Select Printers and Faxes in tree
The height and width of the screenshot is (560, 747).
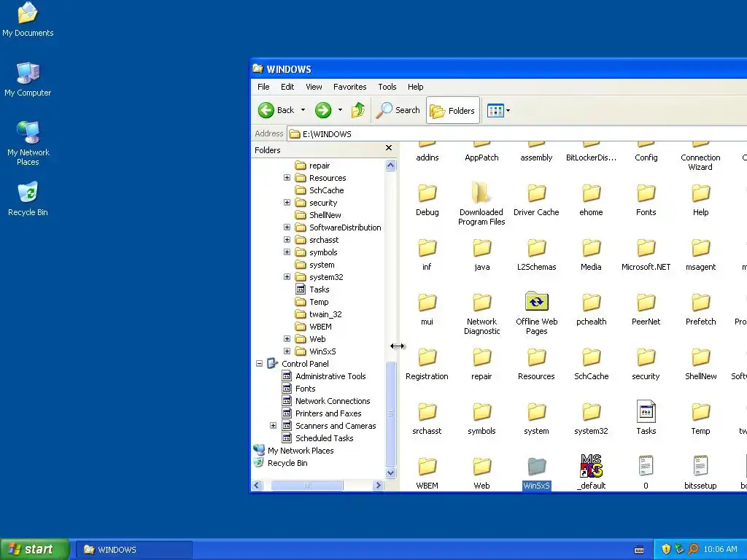328,413
